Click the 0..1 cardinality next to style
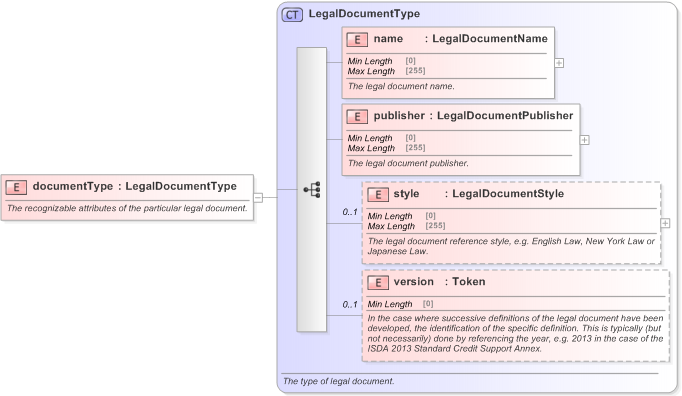Screen dimensions: 682x396 (350, 212)
